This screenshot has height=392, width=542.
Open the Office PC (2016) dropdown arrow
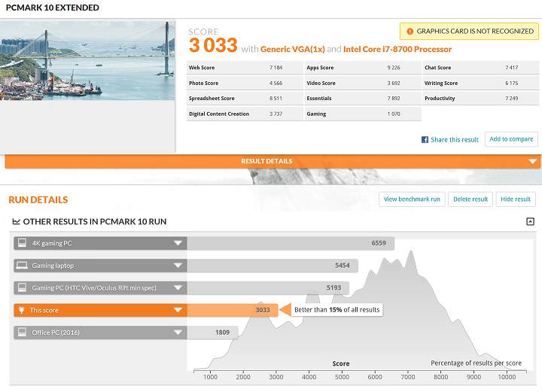[x=178, y=333]
